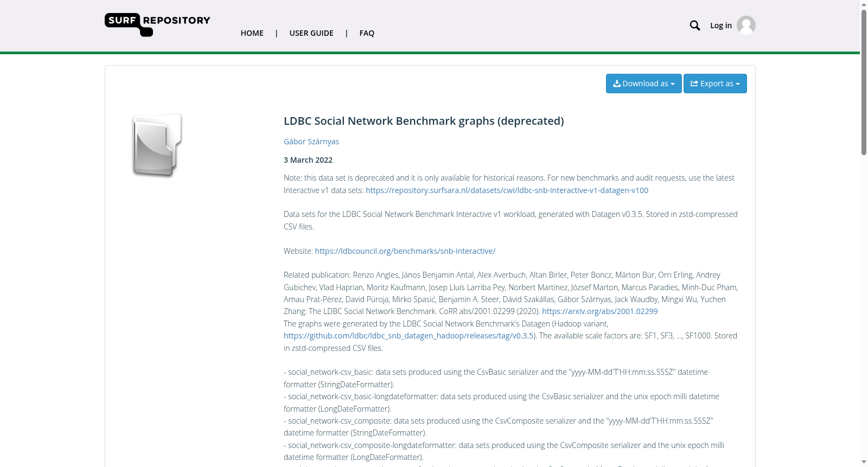Click the scrollbar up arrow
The width and height of the screenshot is (868, 467).
pyautogui.click(x=864, y=4)
